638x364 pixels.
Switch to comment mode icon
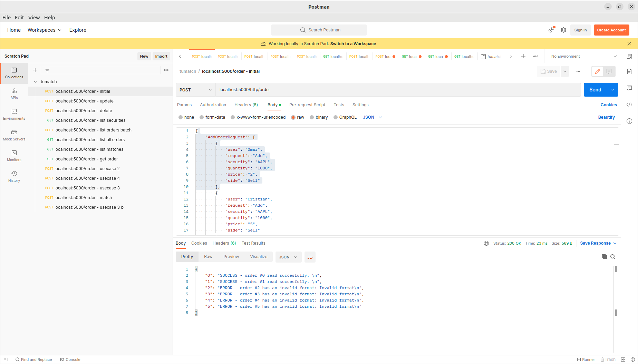(609, 71)
